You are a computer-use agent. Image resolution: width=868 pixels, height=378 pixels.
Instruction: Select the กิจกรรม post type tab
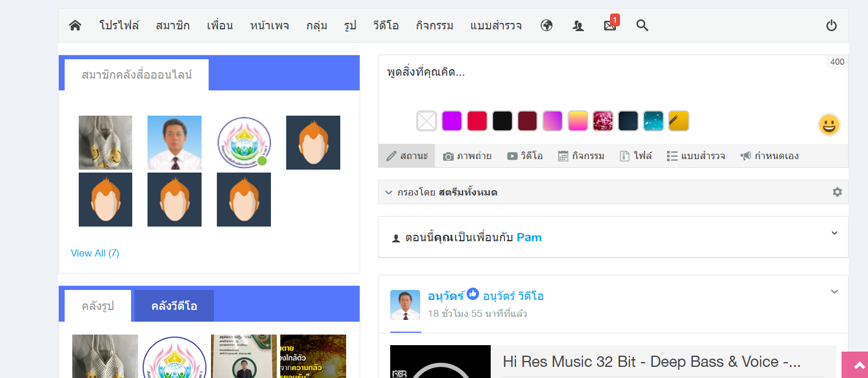tap(581, 156)
